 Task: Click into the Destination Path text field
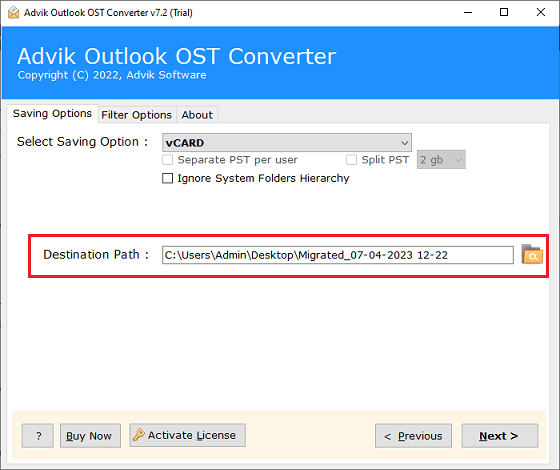tap(338, 255)
